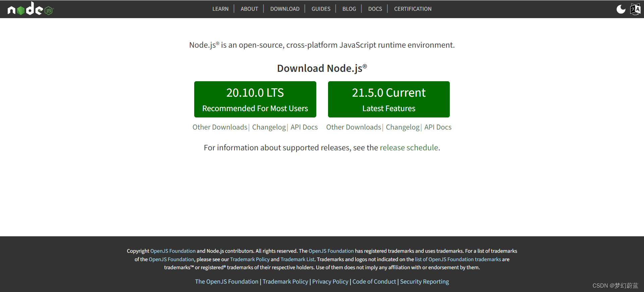This screenshot has height=292, width=644.
Task: Open the Security Reporting footer link
Action: [424, 282]
